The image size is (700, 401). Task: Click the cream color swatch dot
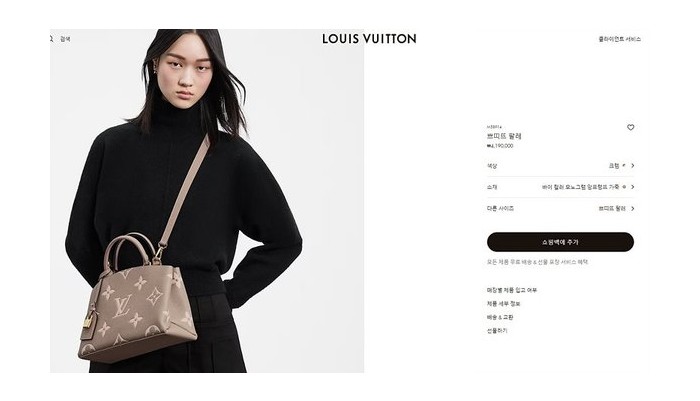tap(624, 165)
